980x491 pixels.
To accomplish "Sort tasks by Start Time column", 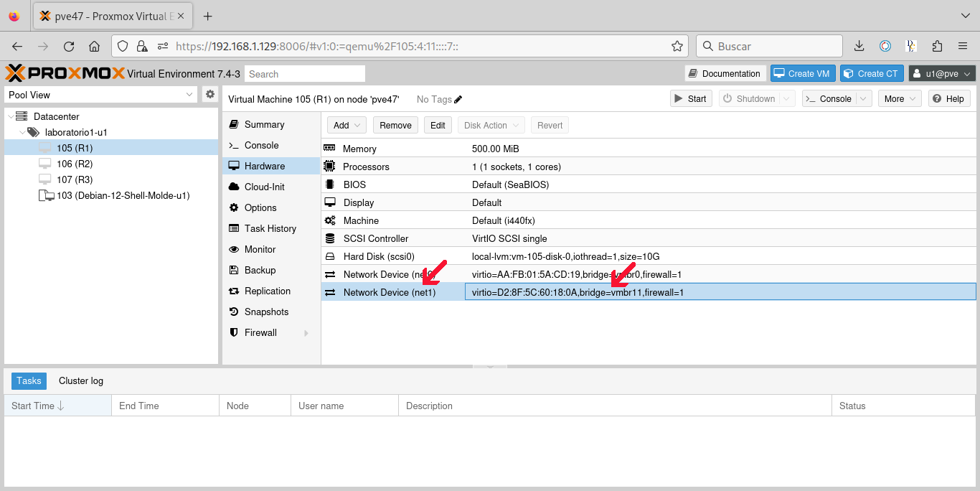I will pos(57,406).
